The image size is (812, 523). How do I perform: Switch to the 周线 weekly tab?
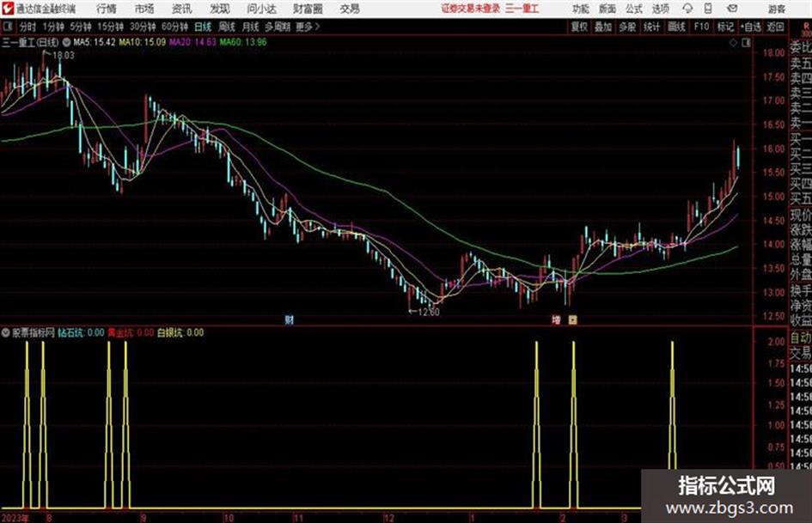[227, 27]
